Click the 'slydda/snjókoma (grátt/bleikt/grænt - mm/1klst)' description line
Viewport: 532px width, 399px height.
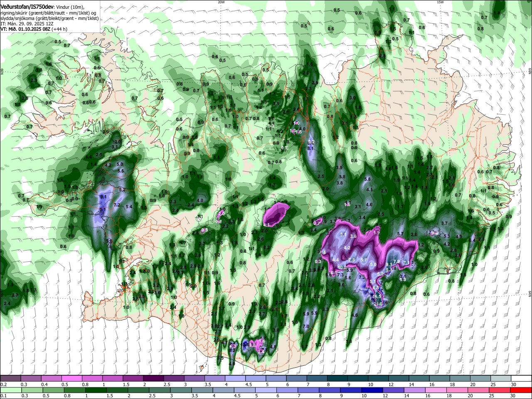[49, 18]
